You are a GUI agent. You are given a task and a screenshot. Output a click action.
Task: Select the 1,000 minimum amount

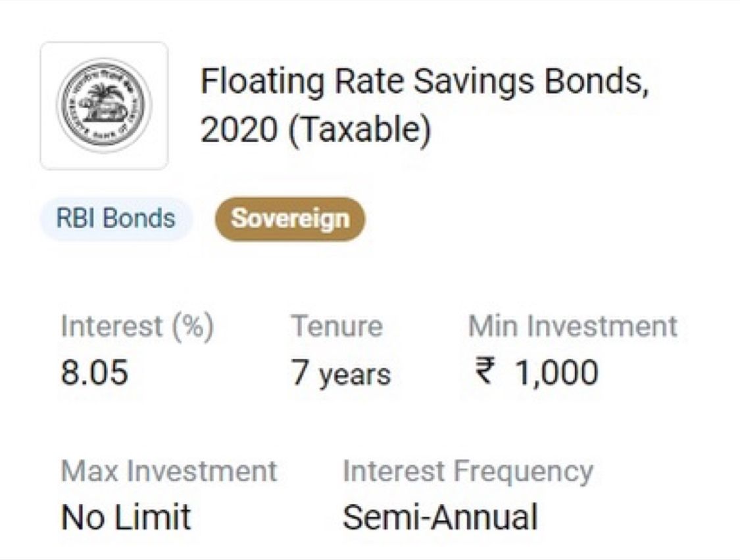[x=556, y=373]
